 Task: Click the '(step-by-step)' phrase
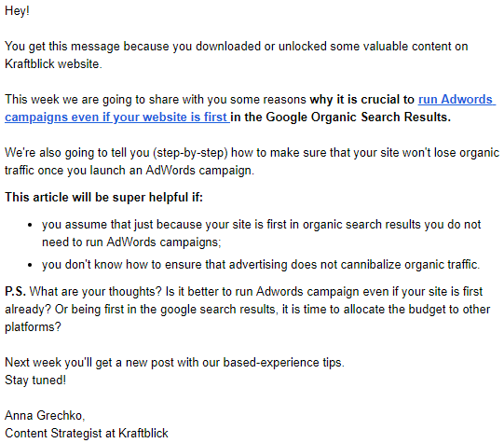click(x=190, y=153)
